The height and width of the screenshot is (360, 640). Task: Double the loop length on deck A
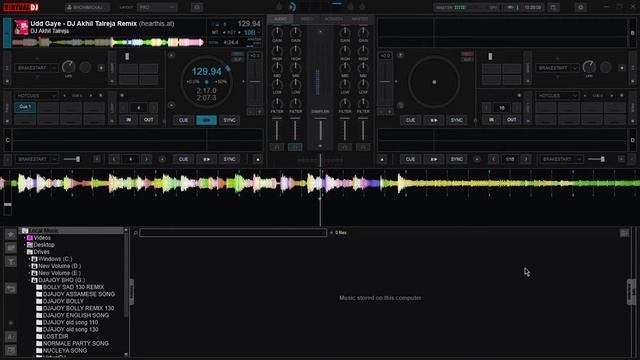(x=153, y=108)
